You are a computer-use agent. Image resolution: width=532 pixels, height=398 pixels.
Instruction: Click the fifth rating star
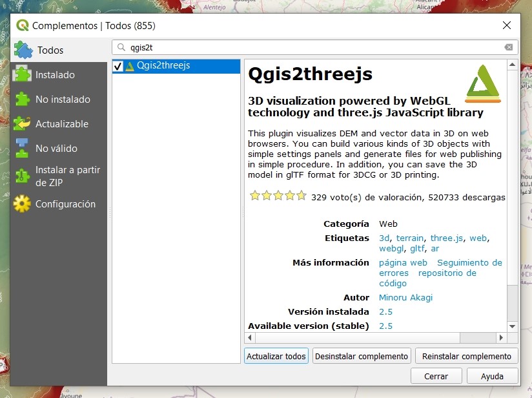tap(301, 196)
